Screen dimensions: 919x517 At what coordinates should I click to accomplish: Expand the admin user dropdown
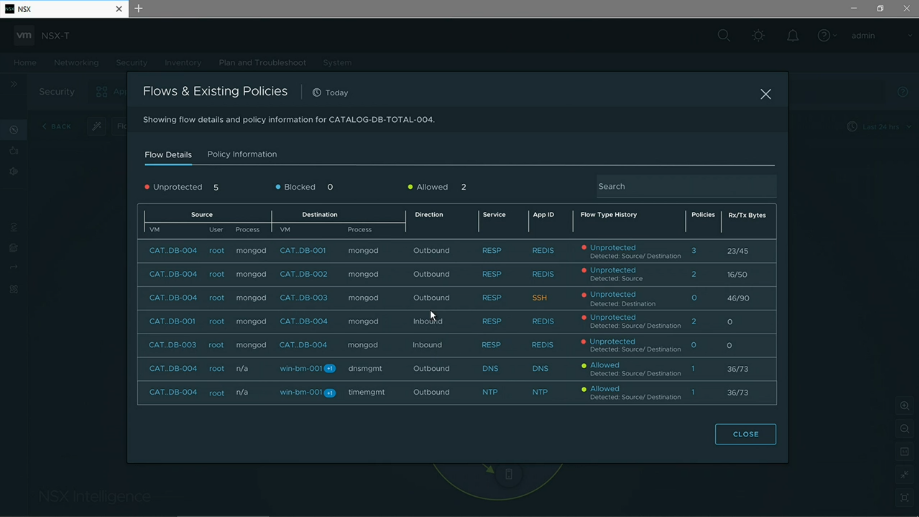pos(879,36)
